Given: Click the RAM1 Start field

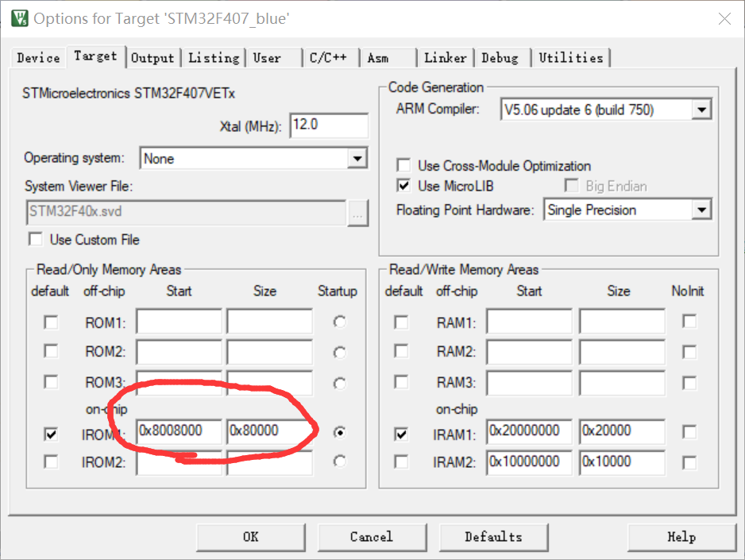Looking at the screenshot, I should point(529,322).
